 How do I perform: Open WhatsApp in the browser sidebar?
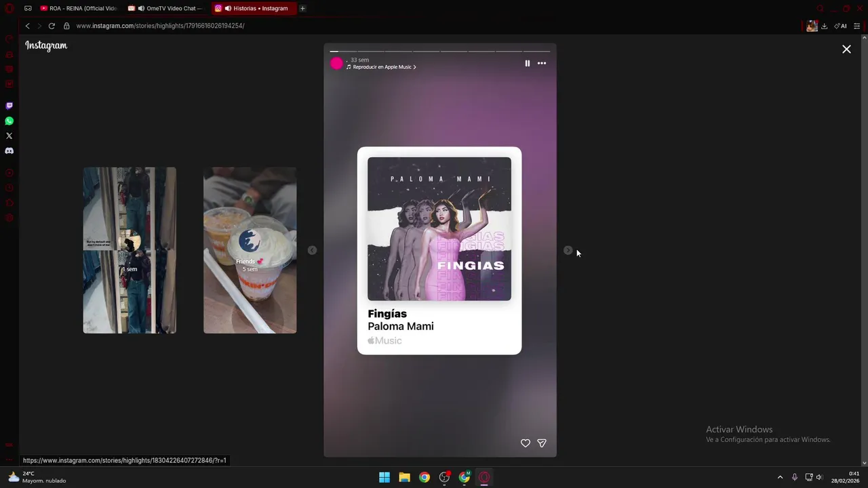pyautogui.click(x=9, y=121)
